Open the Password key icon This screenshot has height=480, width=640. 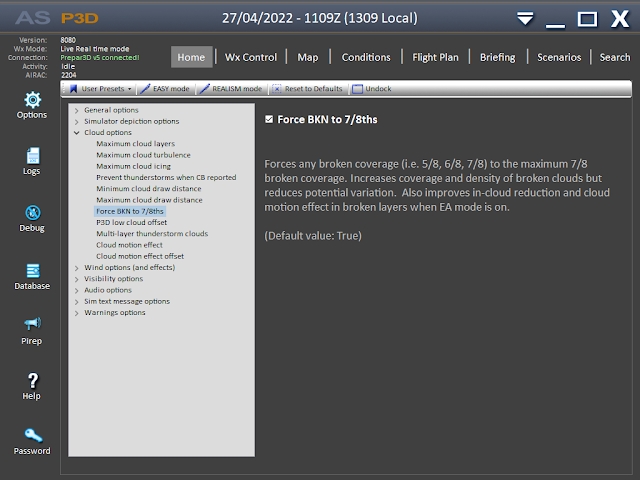tap(32, 436)
